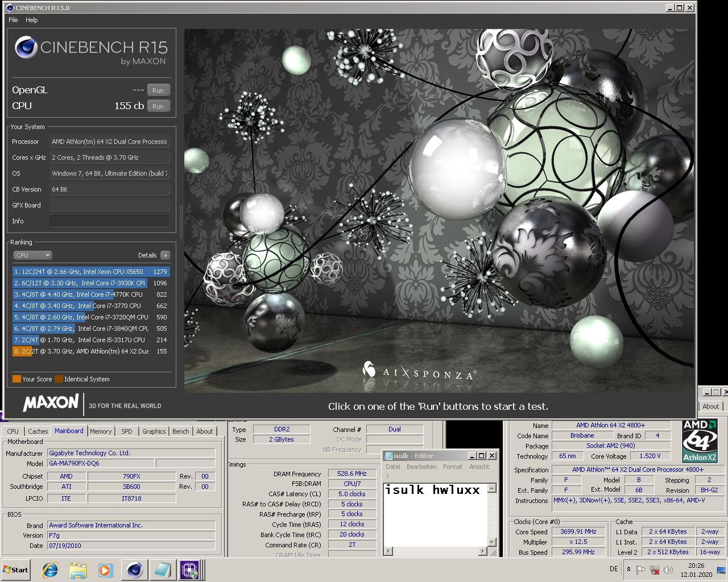
Task: Open Ansicht menu in Editor
Action: 479,467
